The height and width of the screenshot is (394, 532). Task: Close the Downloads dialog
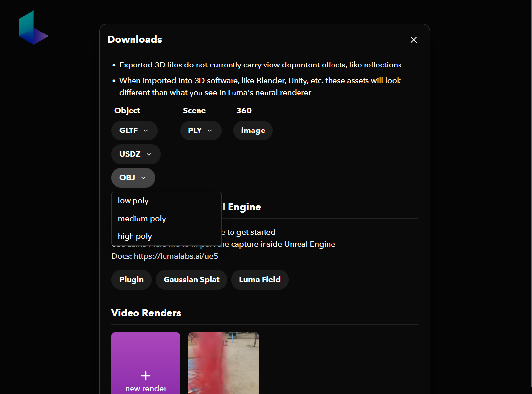[x=414, y=40]
